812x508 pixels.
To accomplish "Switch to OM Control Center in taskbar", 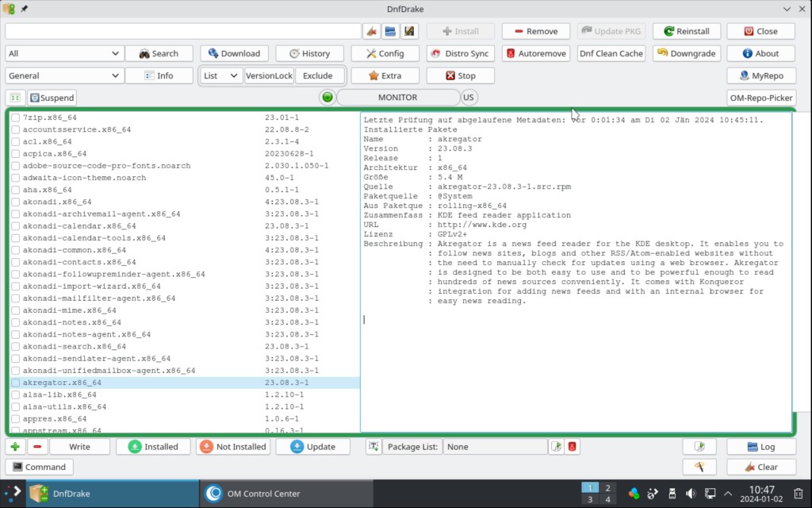I will coord(285,494).
